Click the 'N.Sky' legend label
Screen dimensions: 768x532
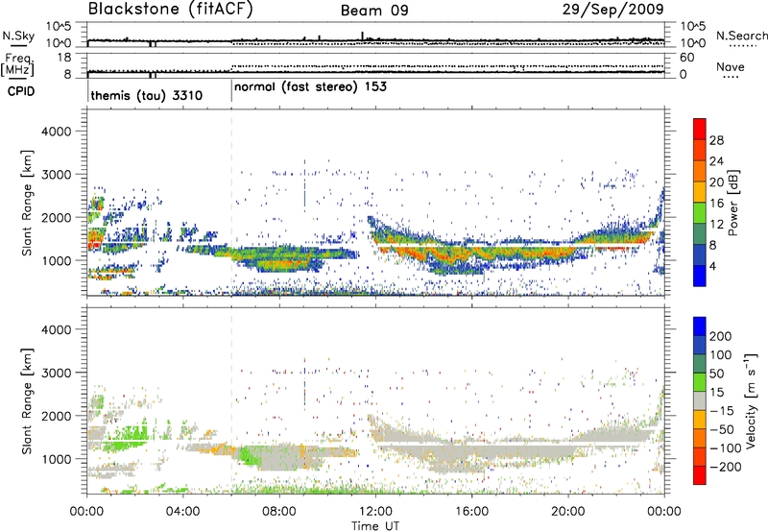pos(18,36)
